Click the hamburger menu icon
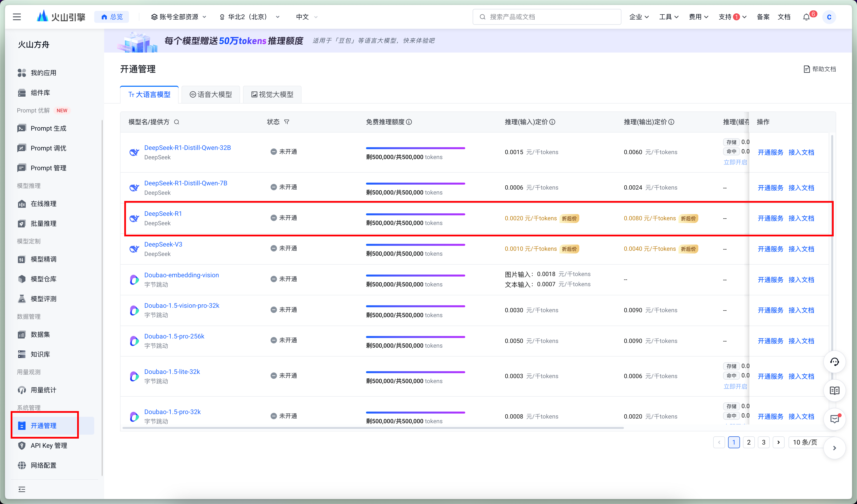 [17, 17]
